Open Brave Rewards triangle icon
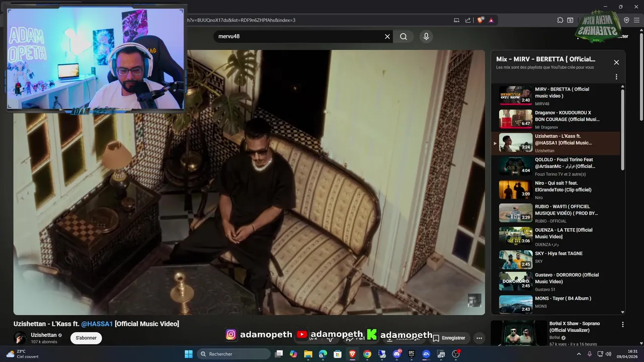Image resolution: width=644 pixels, height=362 pixels. tap(491, 20)
